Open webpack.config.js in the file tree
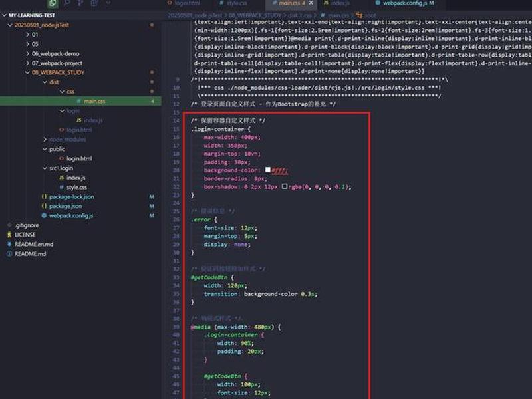Image resolution: width=532 pixels, height=399 pixels. [x=71, y=215]
